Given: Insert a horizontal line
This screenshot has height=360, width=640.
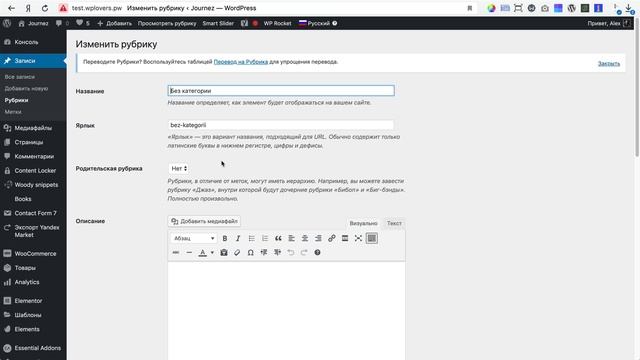Looking at the screenshot, I should tap(189, 253).
